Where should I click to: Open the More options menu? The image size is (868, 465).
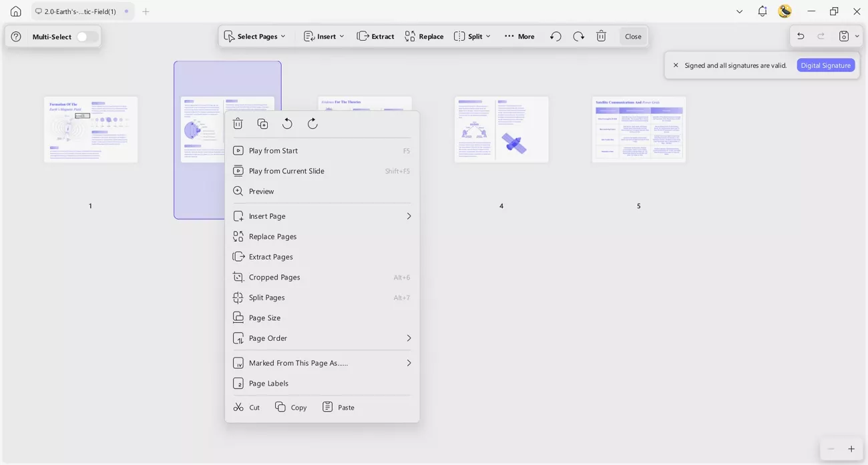click(519, 36)
